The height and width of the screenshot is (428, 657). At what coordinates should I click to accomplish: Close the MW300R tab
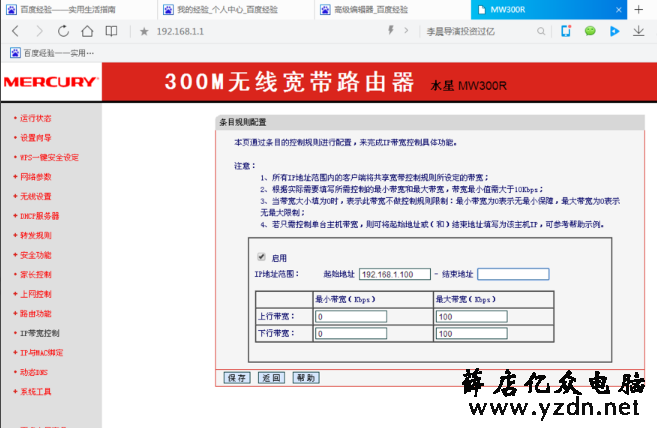pos(618,10)
